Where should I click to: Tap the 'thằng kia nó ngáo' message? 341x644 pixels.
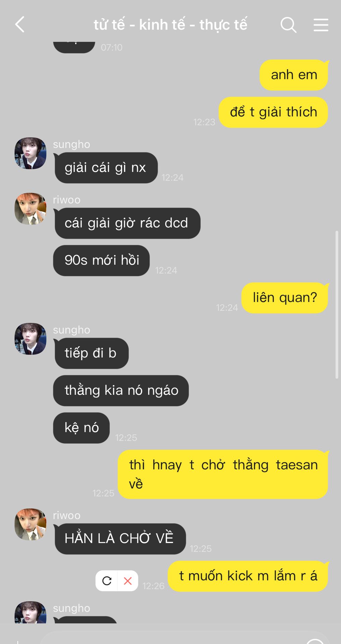[x=121, y=390]
